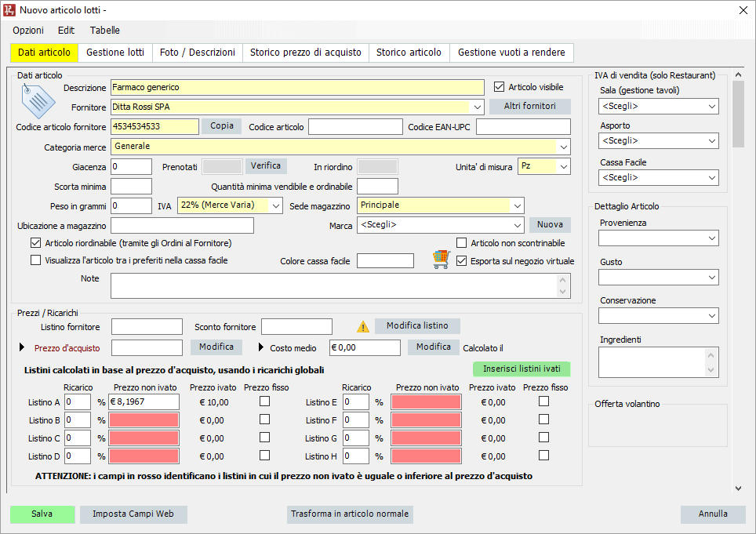Click the shopping cart icon
Screen dimensions: 756x534
coord(442,260)
